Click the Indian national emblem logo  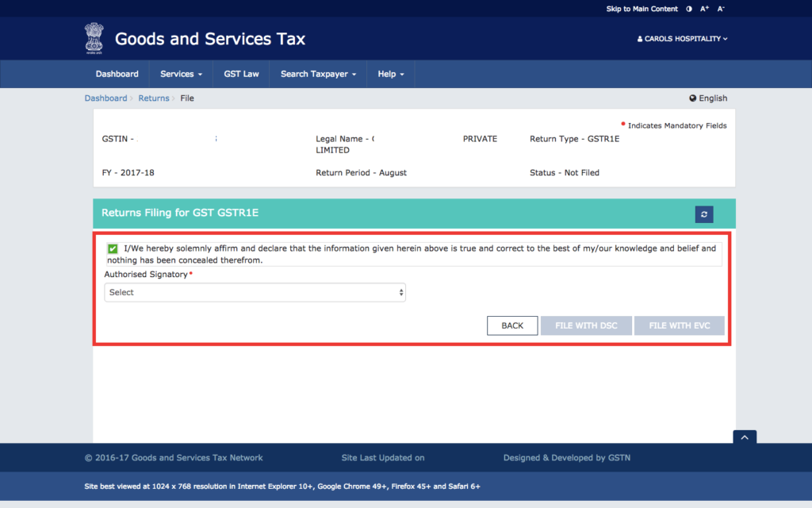click(94, 38)
